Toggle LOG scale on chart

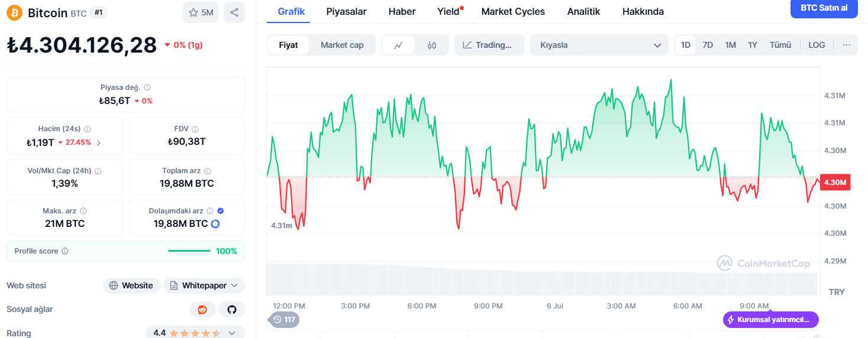click(x=817, y=45)
